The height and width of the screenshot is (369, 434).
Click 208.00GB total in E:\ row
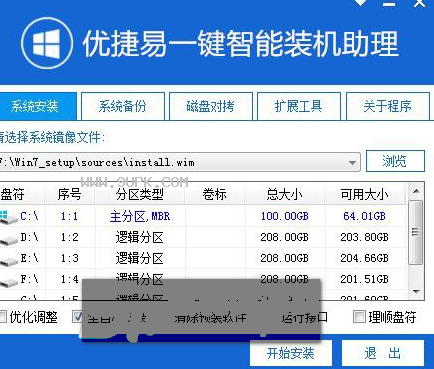(285, 258)
